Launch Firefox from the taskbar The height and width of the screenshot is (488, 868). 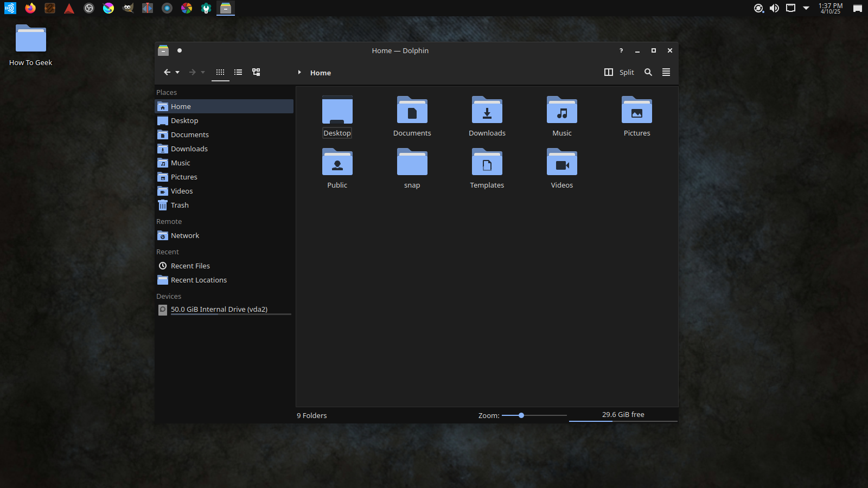(30, 8)
